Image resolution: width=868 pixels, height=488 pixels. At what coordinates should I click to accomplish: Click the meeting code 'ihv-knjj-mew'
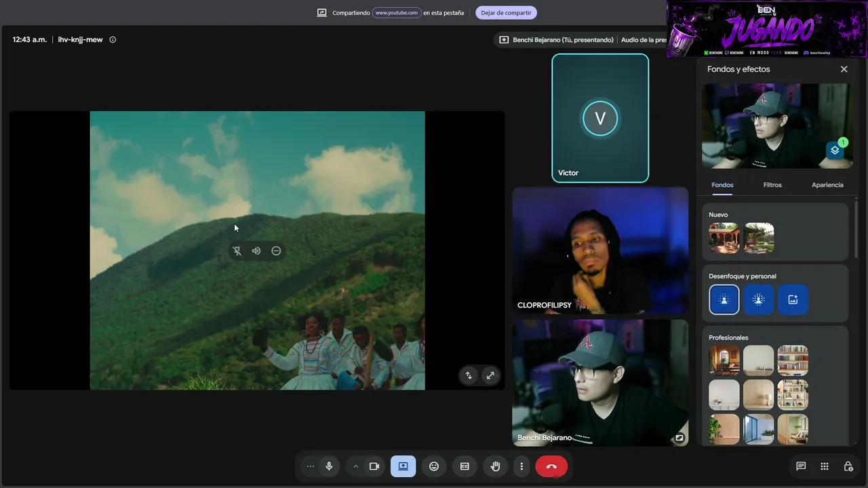pyautogui.click(x=80, y=39)
